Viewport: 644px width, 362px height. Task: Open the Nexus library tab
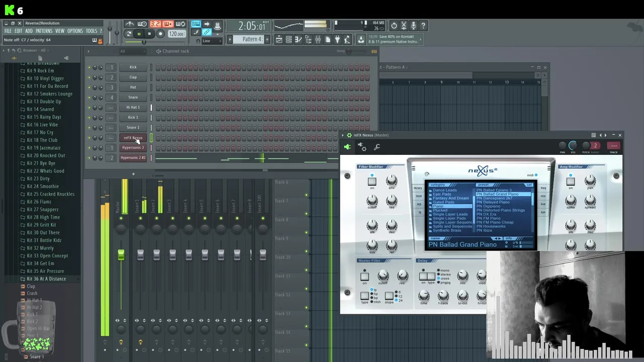[418, 188]
